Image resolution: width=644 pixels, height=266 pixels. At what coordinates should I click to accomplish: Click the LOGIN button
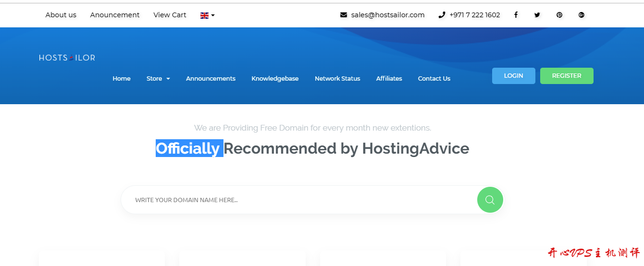coord(513,76)
